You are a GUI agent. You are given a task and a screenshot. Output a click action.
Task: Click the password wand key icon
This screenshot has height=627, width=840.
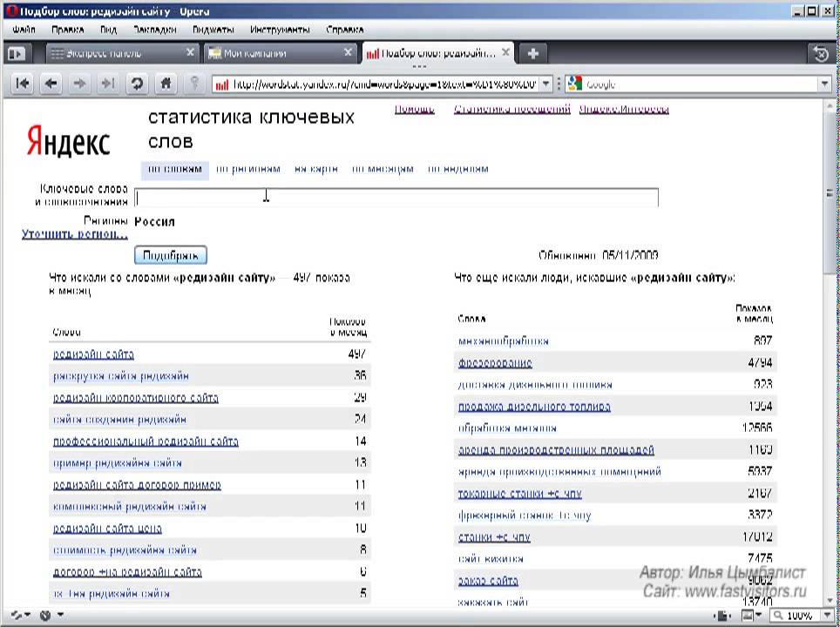pyautogui.click(x=194, y=84)
